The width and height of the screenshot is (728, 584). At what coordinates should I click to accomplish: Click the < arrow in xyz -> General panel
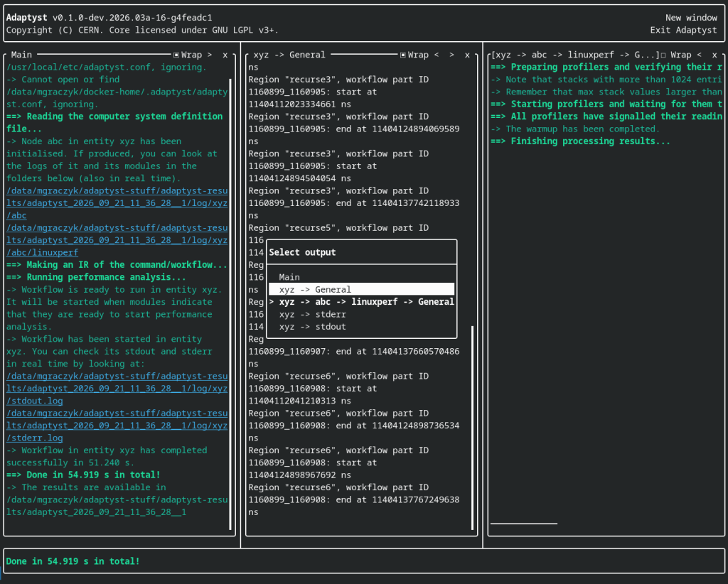click(437, 55)
